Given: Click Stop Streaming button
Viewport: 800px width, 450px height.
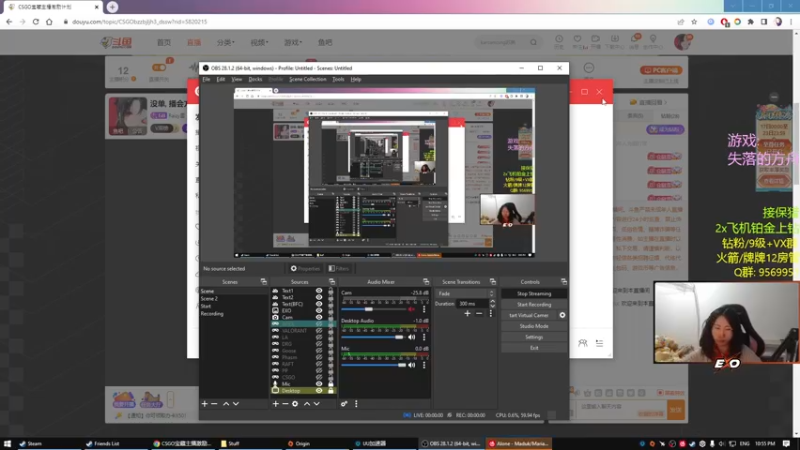Looking at the screenshot, I should pos(534,294).
